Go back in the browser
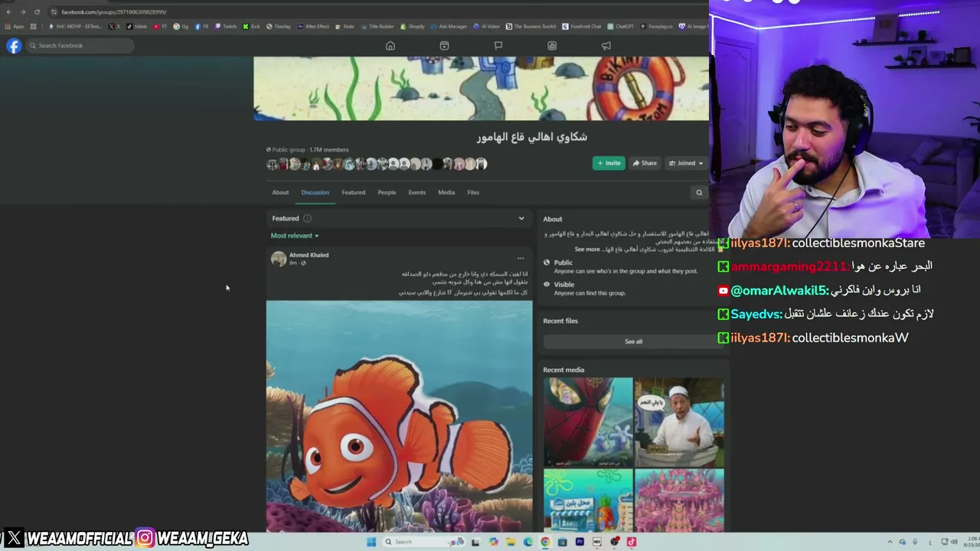This screenshot has height=551, width=980. point(8,11)
